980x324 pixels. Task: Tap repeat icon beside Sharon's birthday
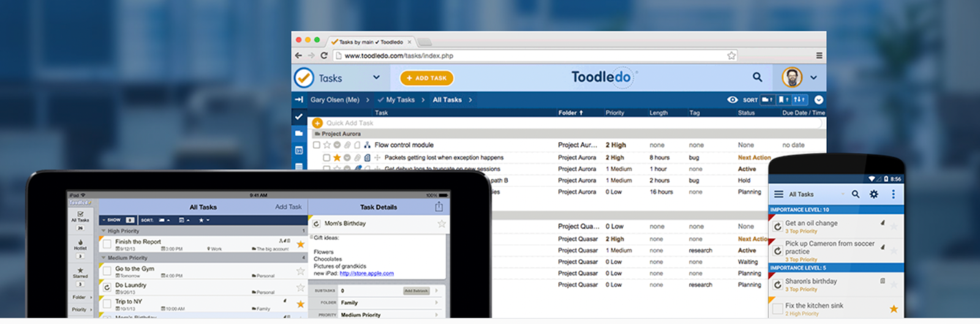point(777,285)
